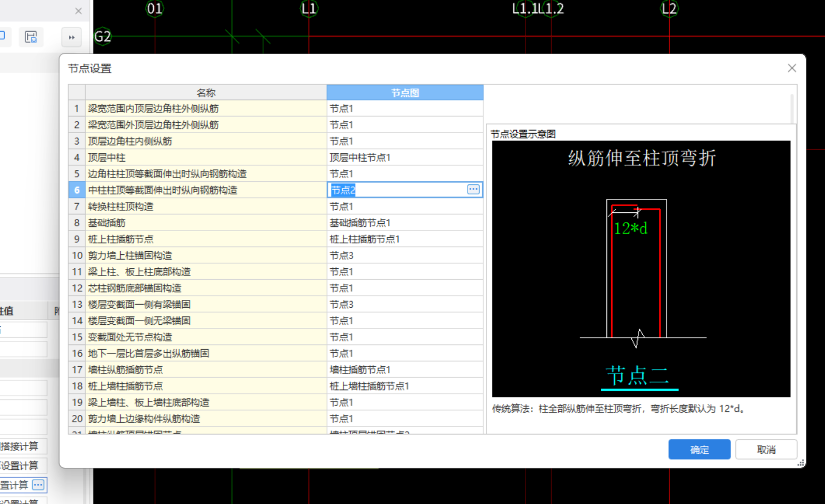
Task: Select the 墙柱纵筋插筋节点 row name
Action: (206, 369)
